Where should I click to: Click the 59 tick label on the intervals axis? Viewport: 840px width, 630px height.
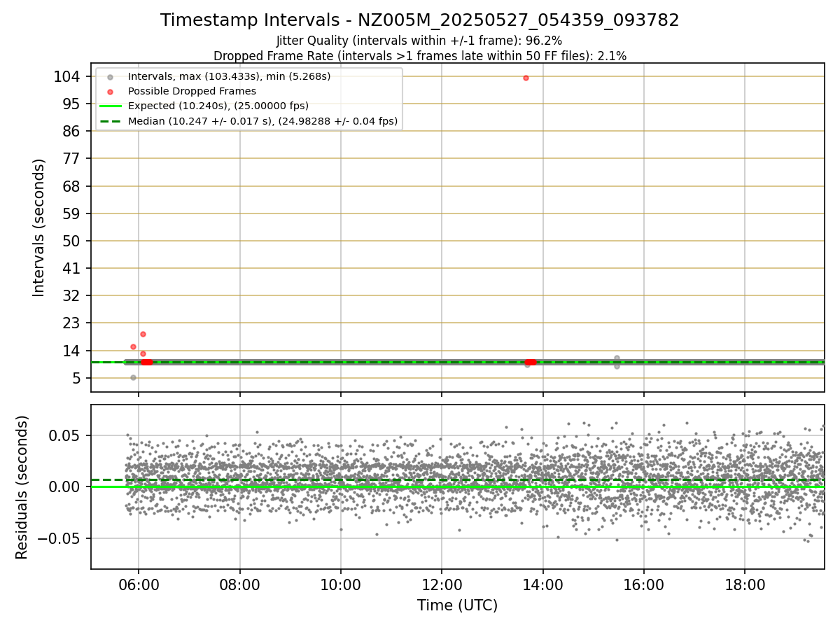point(71,213)
